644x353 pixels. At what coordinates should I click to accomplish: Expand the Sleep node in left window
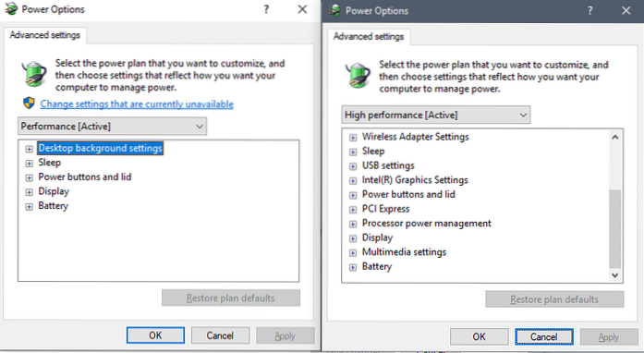coord(29,164)
